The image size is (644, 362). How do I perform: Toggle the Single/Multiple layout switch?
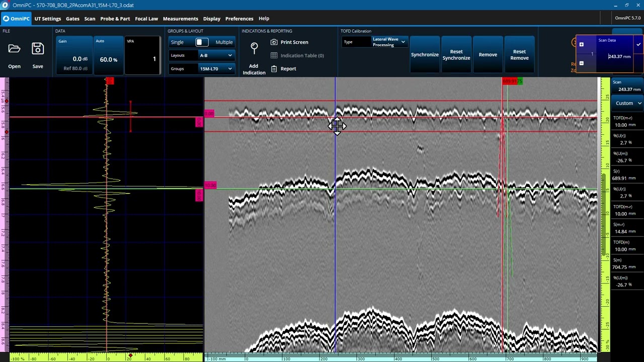click(202, 42)
